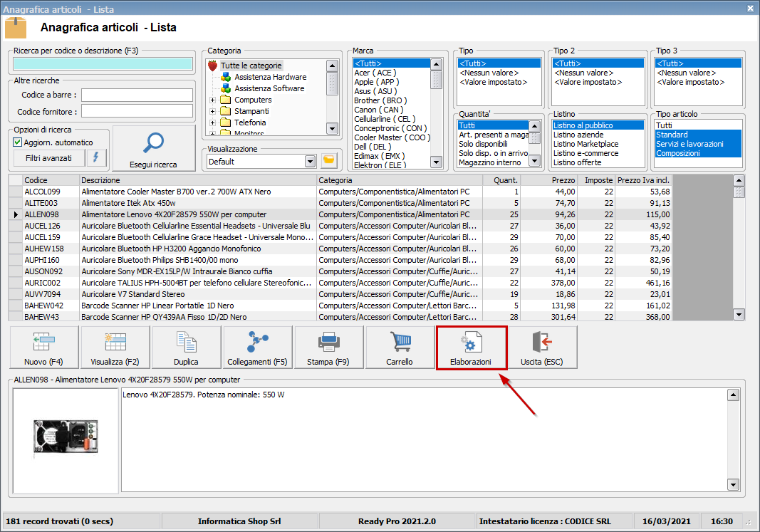Click the Codice fornitore input field

click(x=137, y=111)
